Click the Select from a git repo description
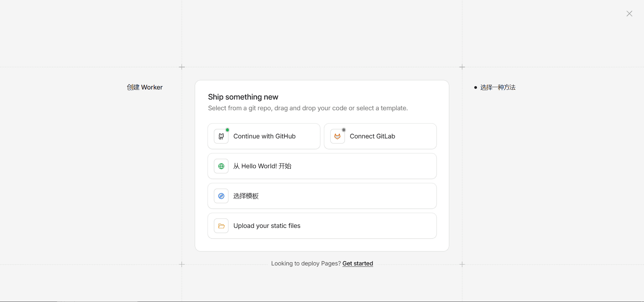The height and width of the screenshot is (302, 644). tap(308, 108)
